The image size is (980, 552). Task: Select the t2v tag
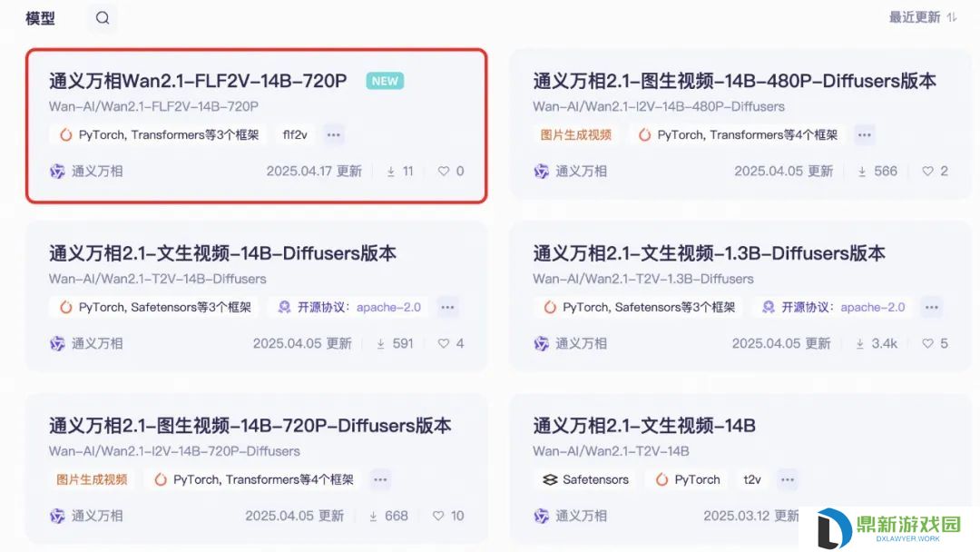click(x=752, y=479)
